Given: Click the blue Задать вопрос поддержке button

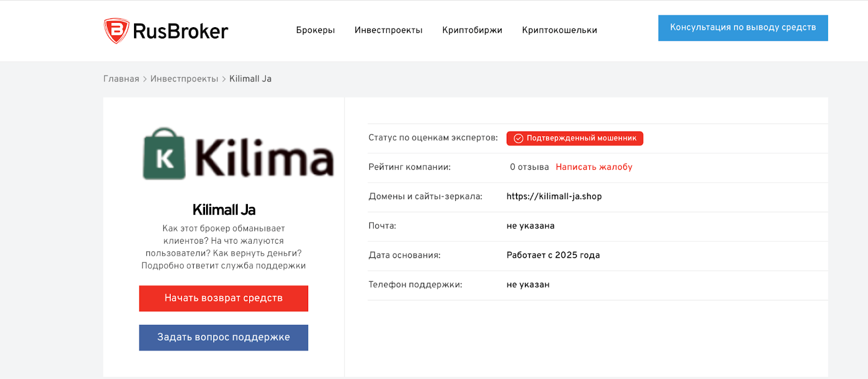Looking at the screenshot, I should [x=224, y=337].
